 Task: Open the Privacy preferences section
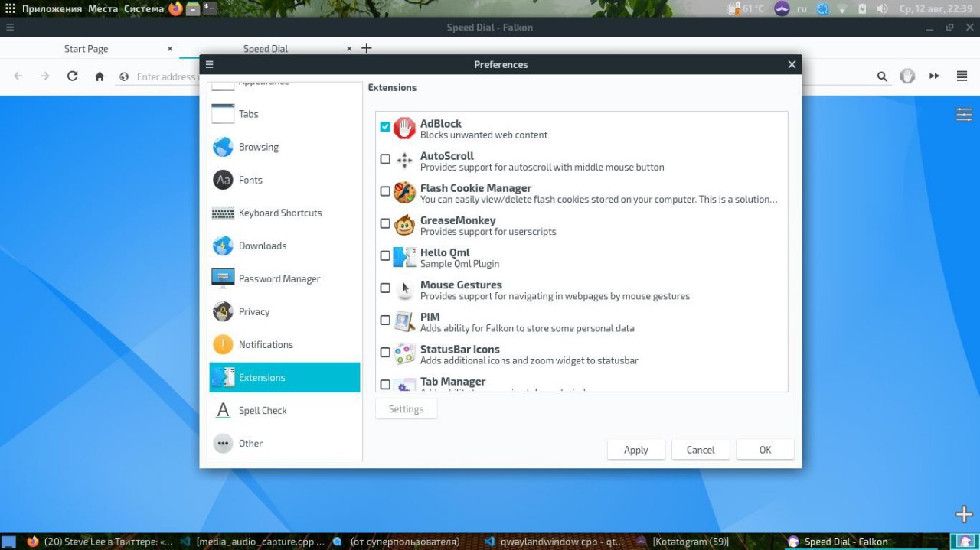click(285, 311)
